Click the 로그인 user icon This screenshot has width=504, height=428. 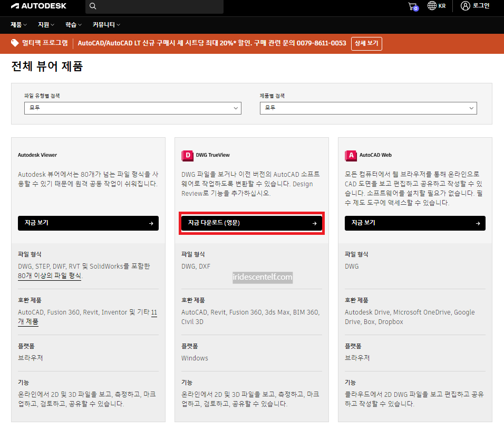coord(465,6)
